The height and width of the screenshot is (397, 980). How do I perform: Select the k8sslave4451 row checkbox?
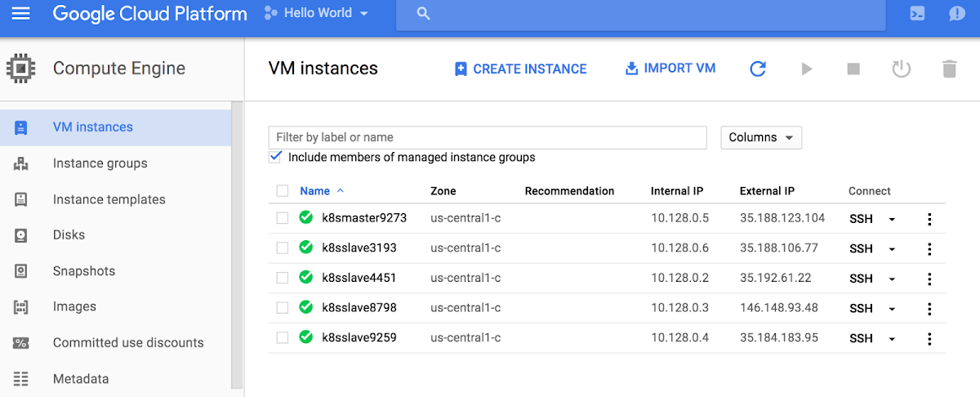pyautogui.click(x=283, y=278)
